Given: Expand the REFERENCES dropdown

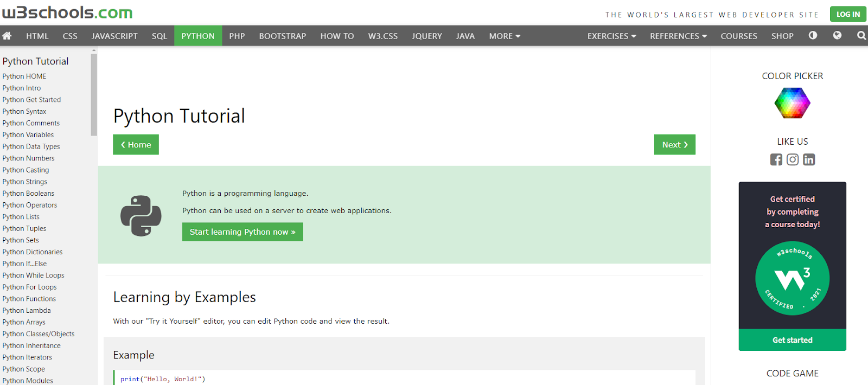Looking at the screenshot, I should [x=678, y=36].
